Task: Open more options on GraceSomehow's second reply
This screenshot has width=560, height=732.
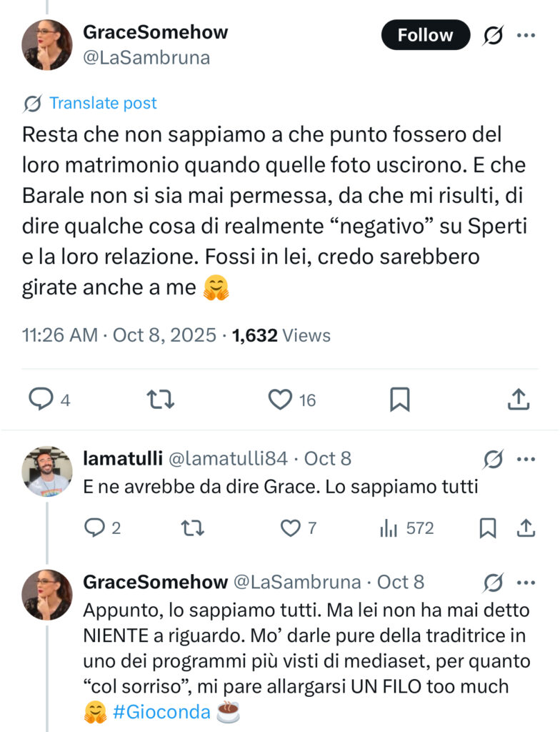Action: (x=526, y=583)
